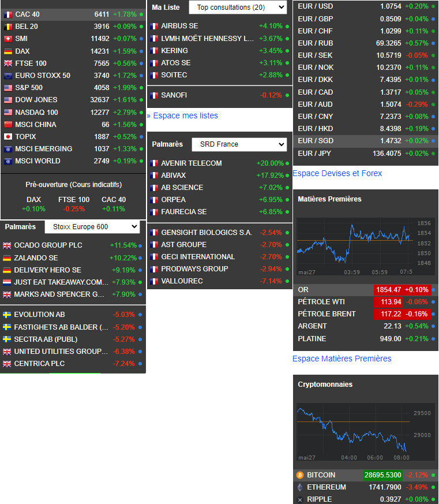Click BITCOIN price 28695.5300
Screen dimensions: 439x504
pyautogui.click(x=383, y=475)
